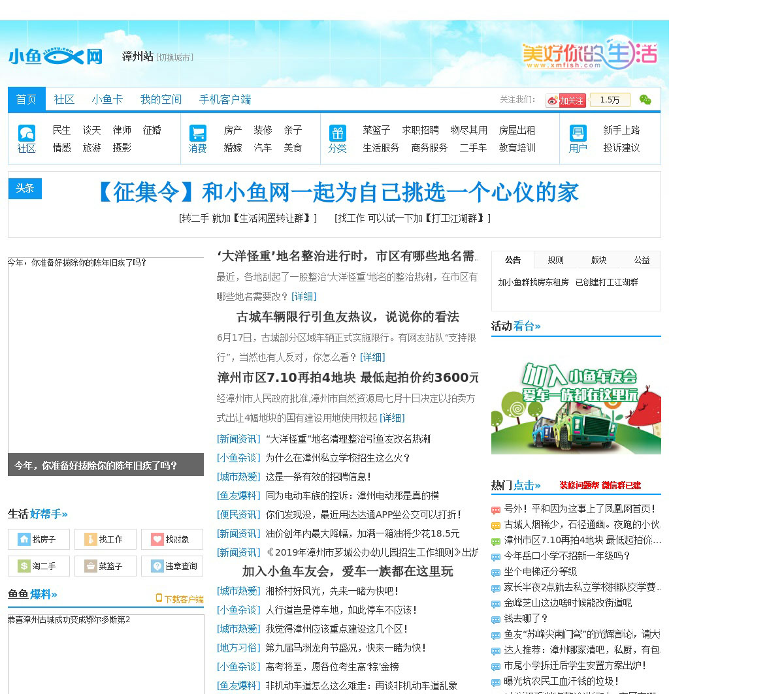The width and height of the screenshot is (784, 694).
Task: Click the 违章查询 question icon button
Action: [x=172, y=566]
